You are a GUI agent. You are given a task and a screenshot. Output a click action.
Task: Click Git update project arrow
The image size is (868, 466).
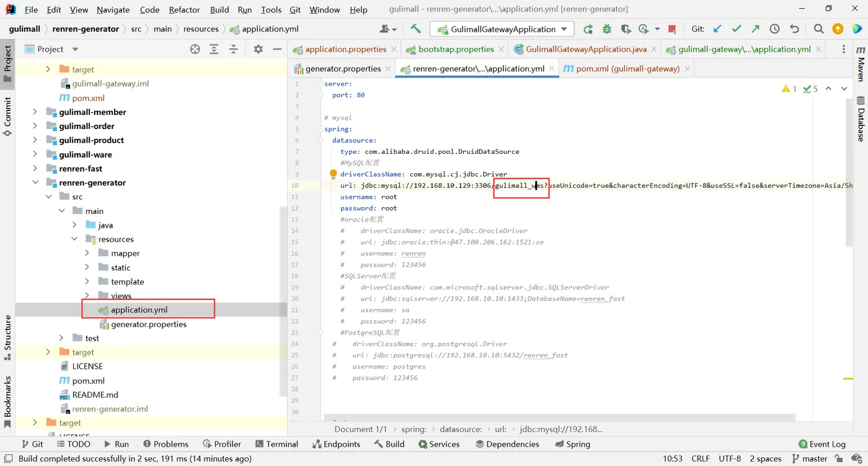[717, 29]
